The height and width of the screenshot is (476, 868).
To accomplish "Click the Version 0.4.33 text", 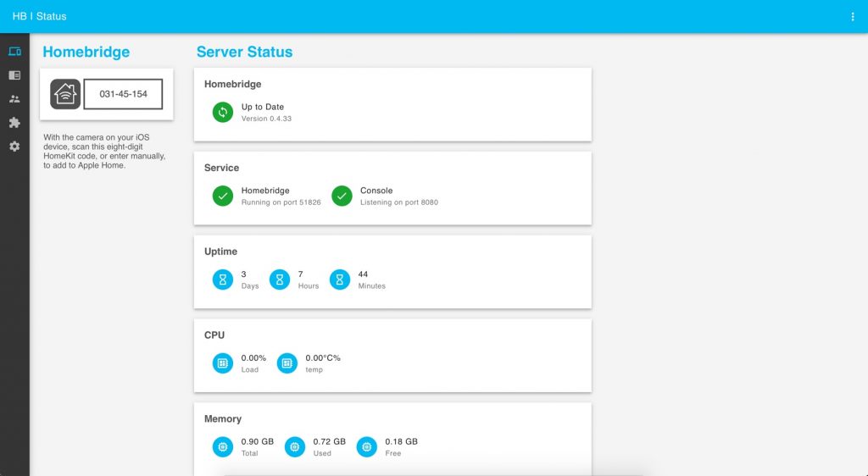I will click(x=266, y=119).
